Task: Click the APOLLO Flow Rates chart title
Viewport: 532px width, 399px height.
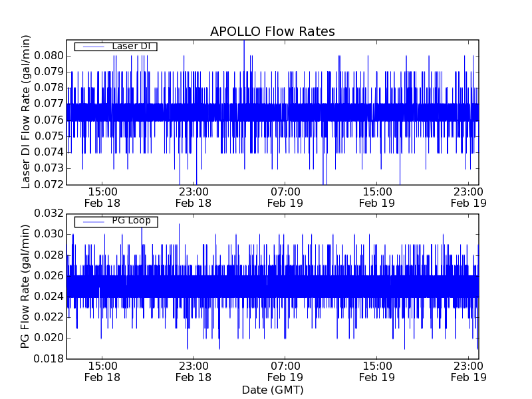Action: pyautogui.click(x=272, y=32)
